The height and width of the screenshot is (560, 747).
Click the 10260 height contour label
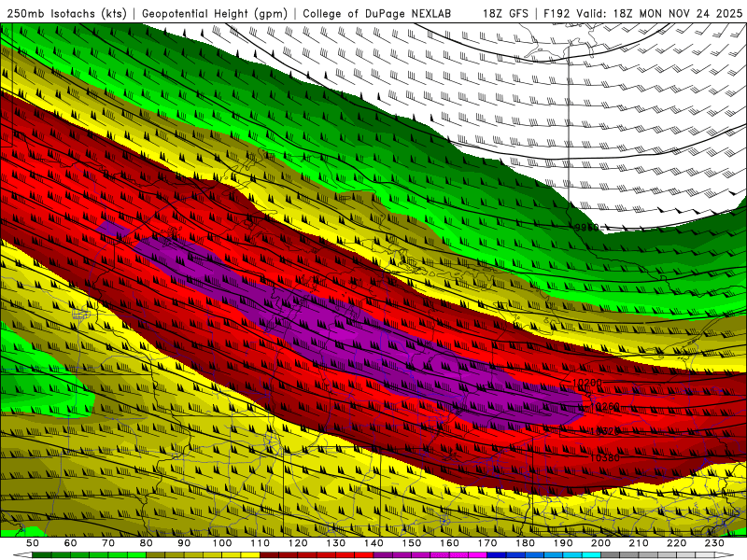pos(605,406)
